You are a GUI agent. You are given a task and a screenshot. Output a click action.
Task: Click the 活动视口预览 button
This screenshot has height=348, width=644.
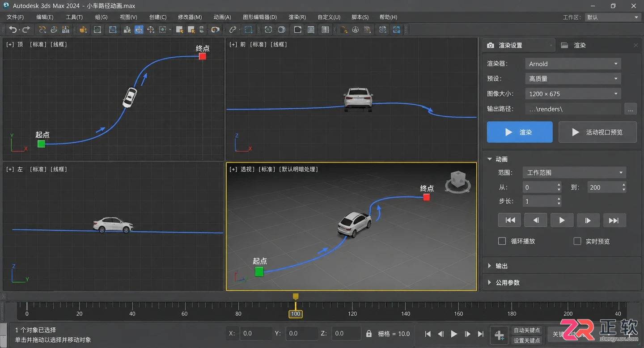coord(597,132)
